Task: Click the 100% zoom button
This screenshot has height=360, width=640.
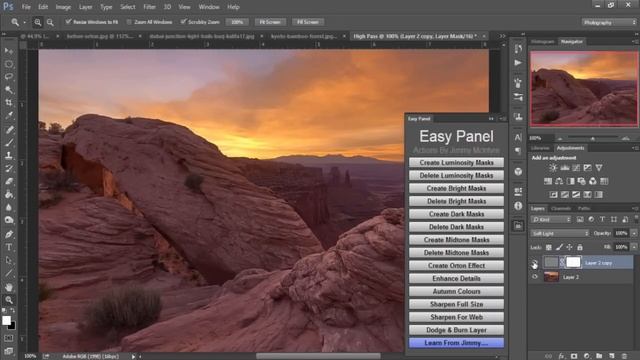Action: point(237,22)
